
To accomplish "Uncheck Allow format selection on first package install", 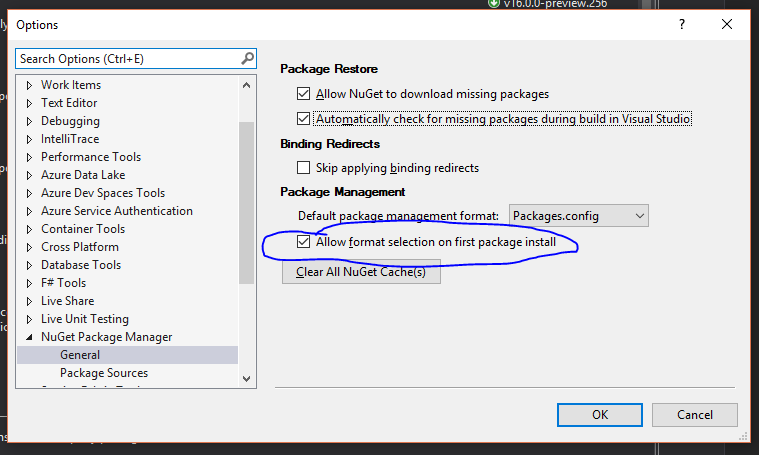I will (304, 241).
